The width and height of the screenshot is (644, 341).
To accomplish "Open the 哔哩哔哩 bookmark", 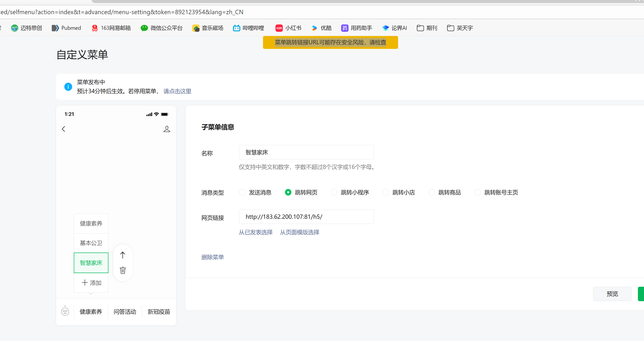I will pyautogui.click(x=248, y=28).
